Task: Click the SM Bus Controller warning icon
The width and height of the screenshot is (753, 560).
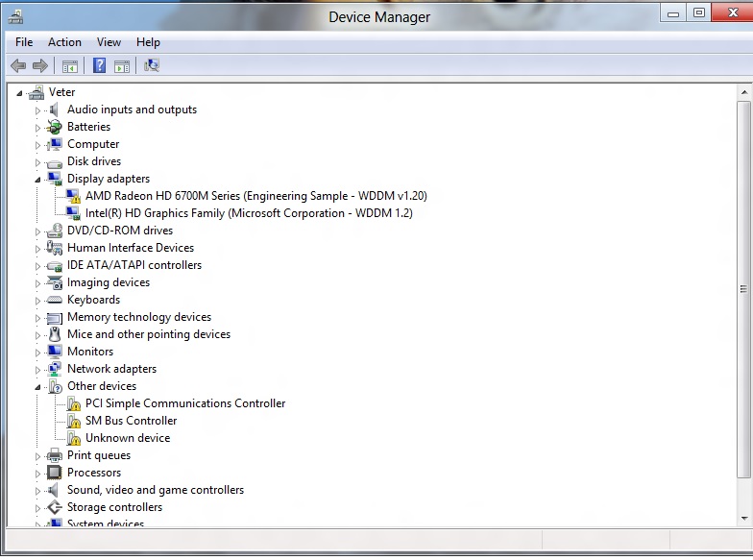Action: tap(73, 421)
